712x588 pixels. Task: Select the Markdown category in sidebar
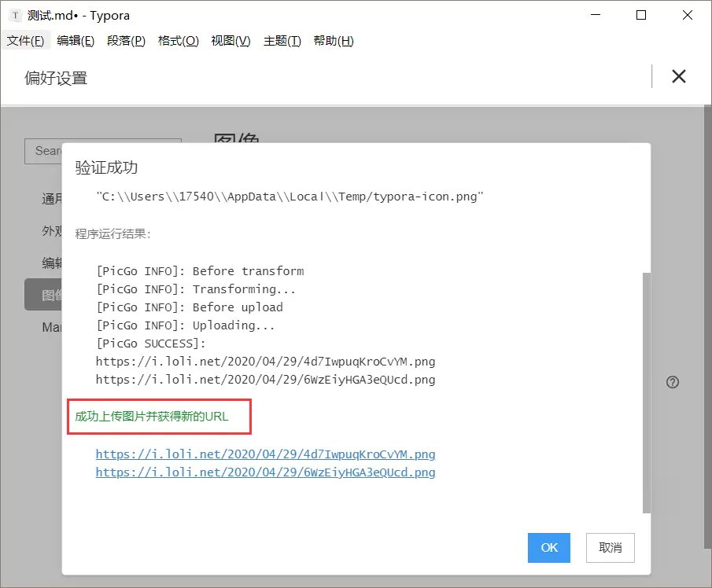(x=52, y=327)
